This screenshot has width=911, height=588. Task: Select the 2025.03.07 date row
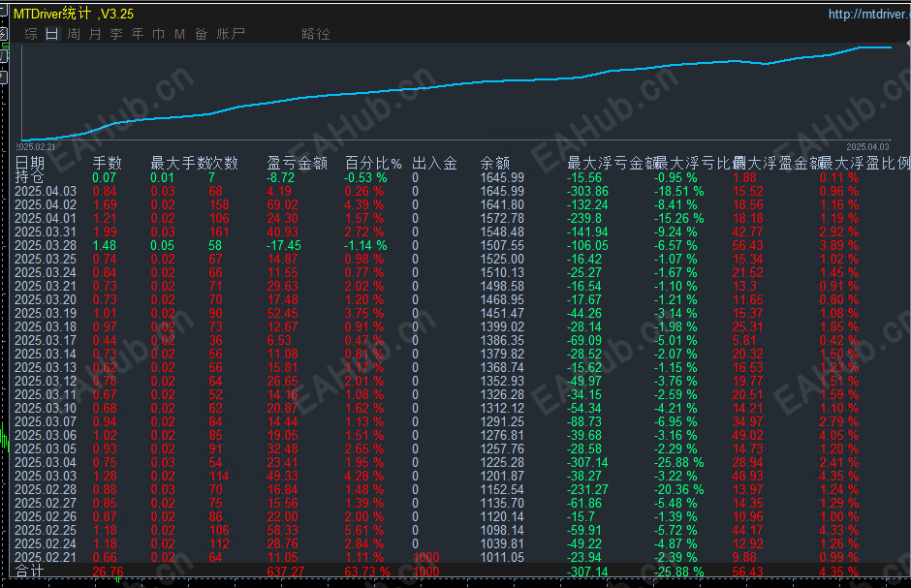click(46, 422)
